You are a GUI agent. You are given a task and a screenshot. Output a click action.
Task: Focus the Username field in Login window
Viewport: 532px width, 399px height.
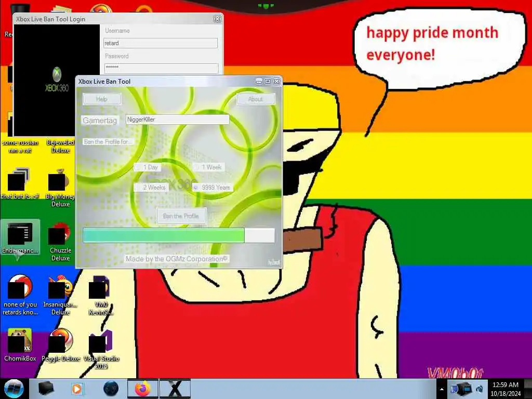tap(161, 43)
